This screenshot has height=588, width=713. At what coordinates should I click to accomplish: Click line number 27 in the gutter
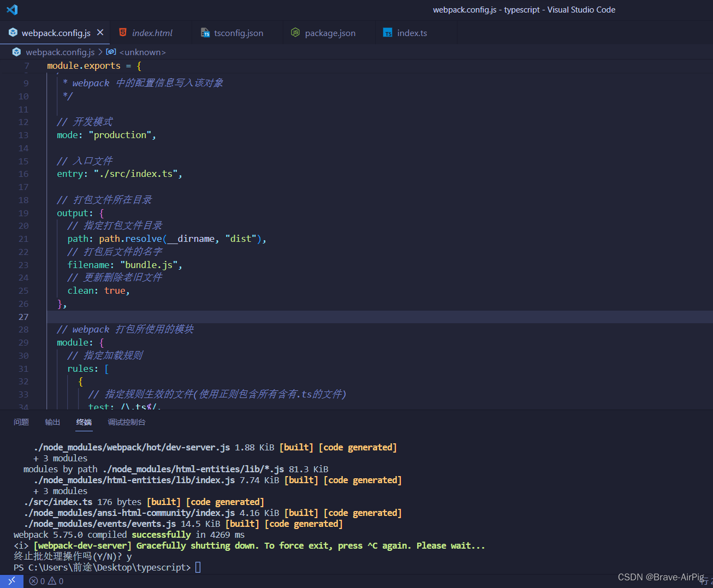(x=23, y=317)
